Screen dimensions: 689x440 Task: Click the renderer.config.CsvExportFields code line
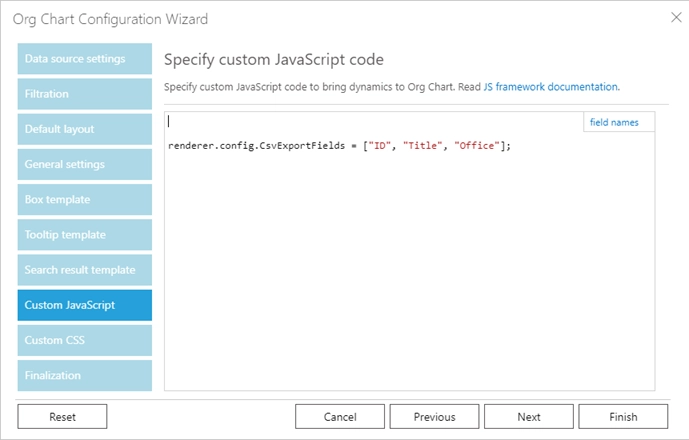[x=339, y=145]
